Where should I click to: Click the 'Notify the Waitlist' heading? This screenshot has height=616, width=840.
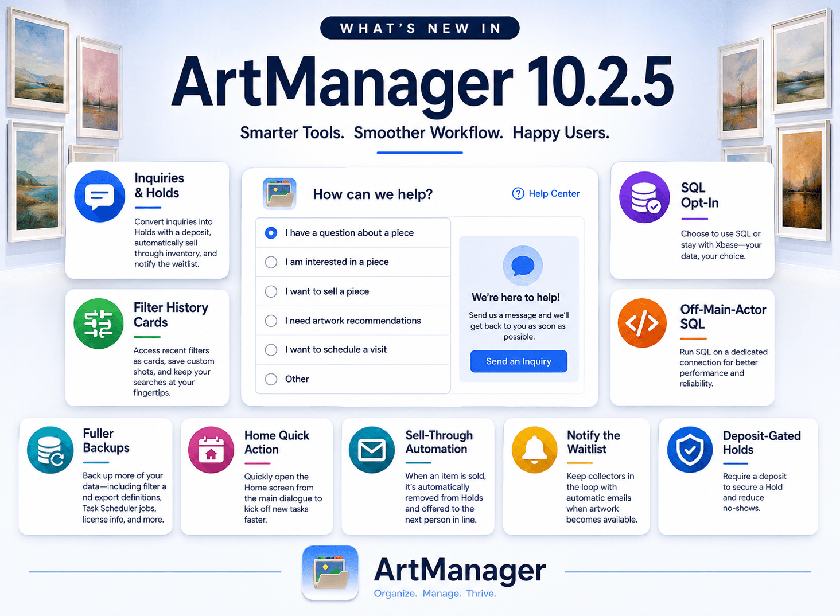point(593,442)
